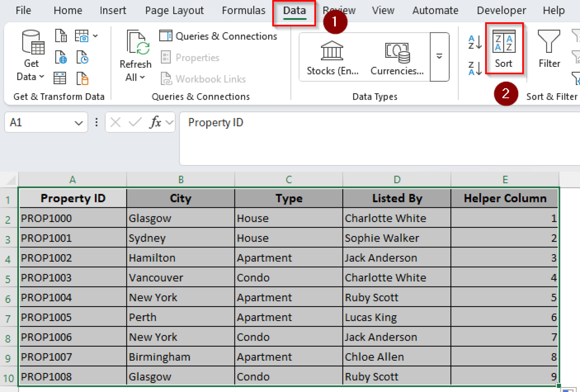Sort ascending with the A-Z icon
Viewport: 580px width, 392px height.
(x=474, y=42)
